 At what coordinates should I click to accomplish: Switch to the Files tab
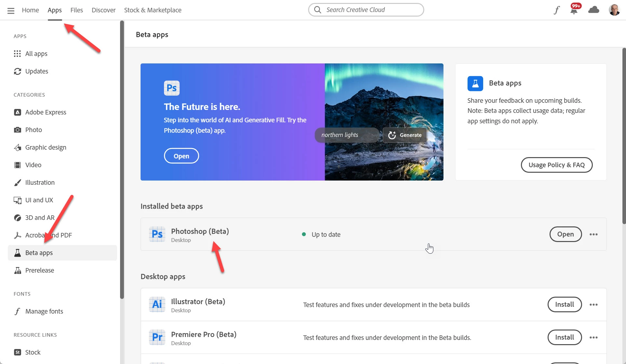tap(76, 10)
